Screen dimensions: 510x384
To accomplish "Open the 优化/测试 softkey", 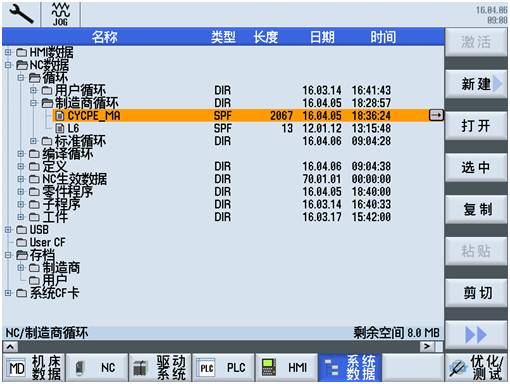I will [476, 368].
